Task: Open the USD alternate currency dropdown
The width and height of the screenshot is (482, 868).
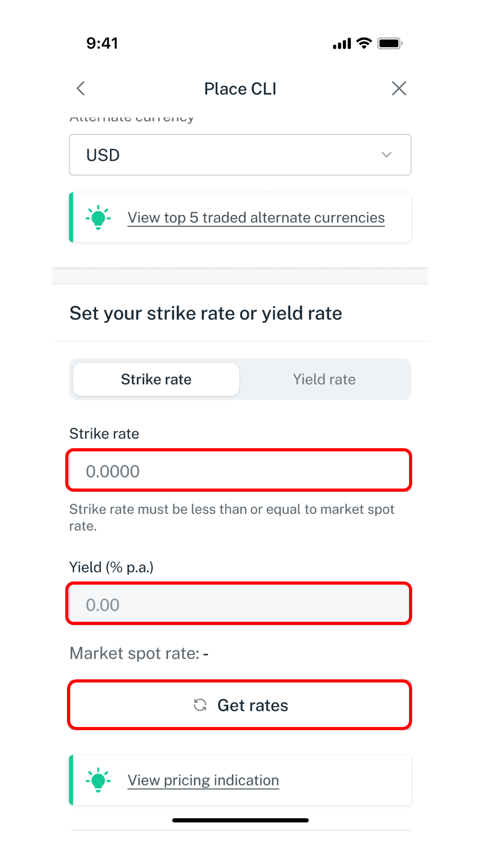Action: click(x=240, y=155)
